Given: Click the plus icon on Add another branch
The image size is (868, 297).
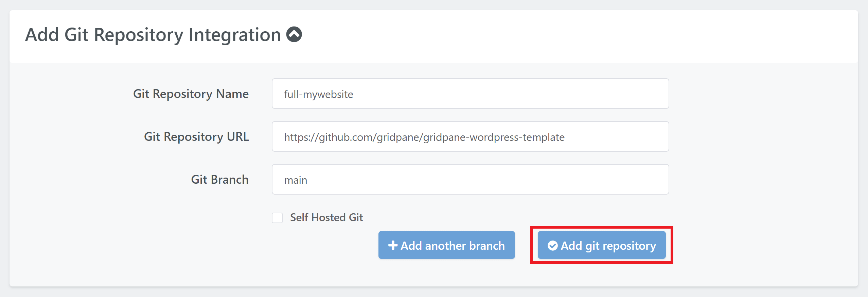Looking at the screenshot, I should tap(393, 245).
